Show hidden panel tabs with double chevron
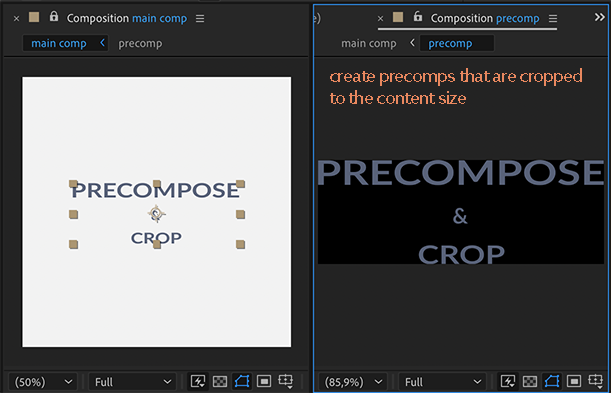 click(600, 17)
